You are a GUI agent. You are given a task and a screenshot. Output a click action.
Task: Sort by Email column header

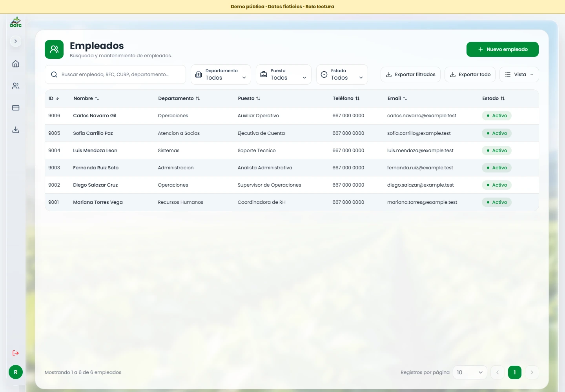(x=397, y=98)
